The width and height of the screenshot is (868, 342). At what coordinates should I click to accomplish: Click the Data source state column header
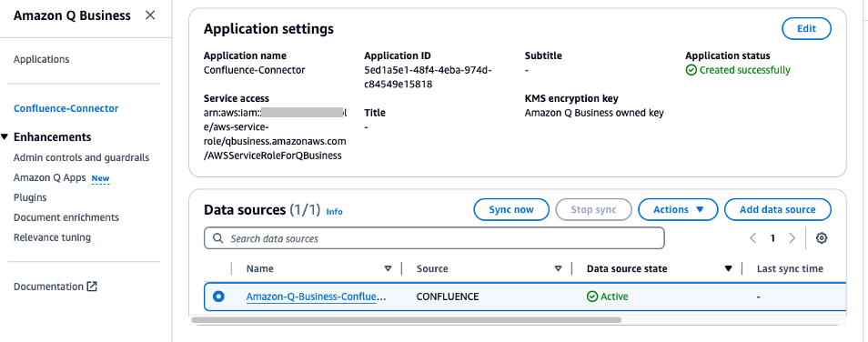point(627,269)
